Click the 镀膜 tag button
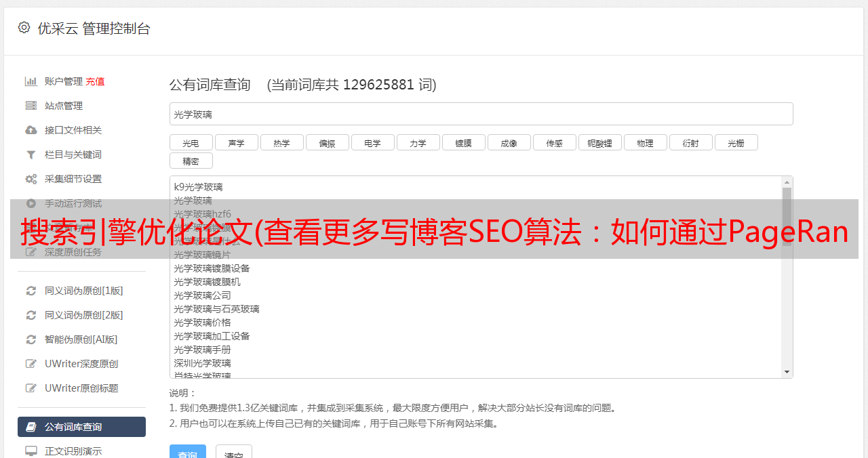868x458 pixels. [463, 142]
